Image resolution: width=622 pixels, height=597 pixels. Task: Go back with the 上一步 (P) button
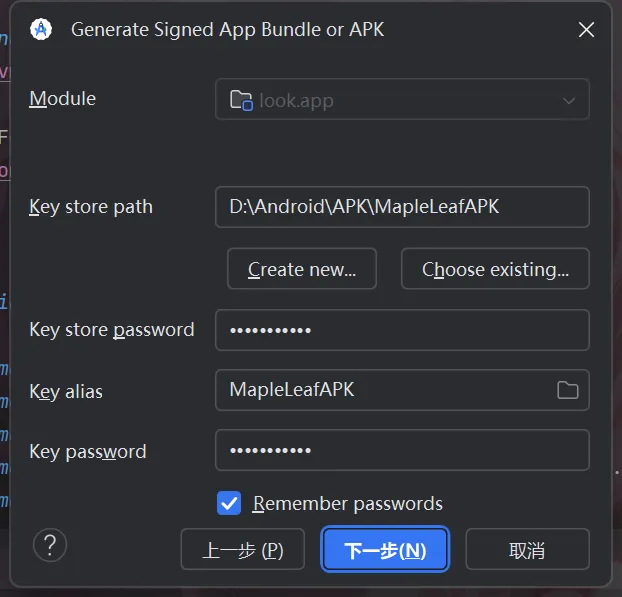(x=243, y=550)
